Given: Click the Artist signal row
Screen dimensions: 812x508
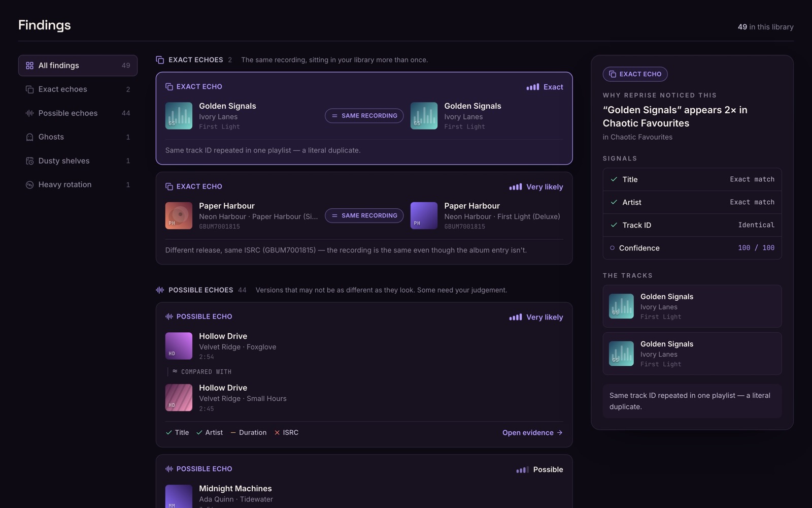Looking at the screenshot, I should click(x=692, y=202).
